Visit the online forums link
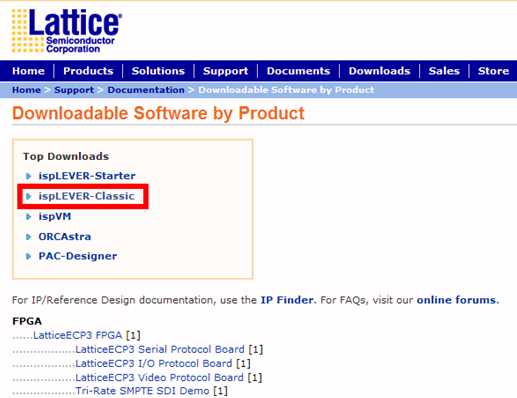The width and height of the screenshot is (517, 398). pyautogui.click(x=457, y=300)
